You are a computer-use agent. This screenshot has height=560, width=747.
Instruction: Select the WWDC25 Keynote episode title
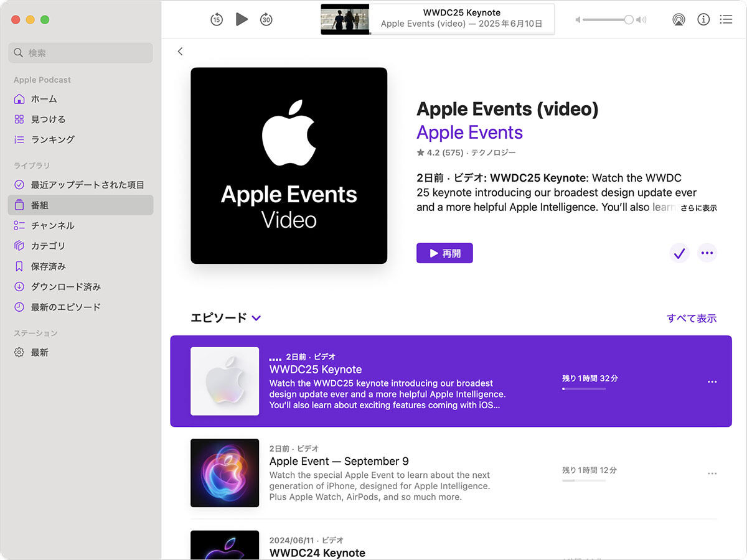point(316,370)
